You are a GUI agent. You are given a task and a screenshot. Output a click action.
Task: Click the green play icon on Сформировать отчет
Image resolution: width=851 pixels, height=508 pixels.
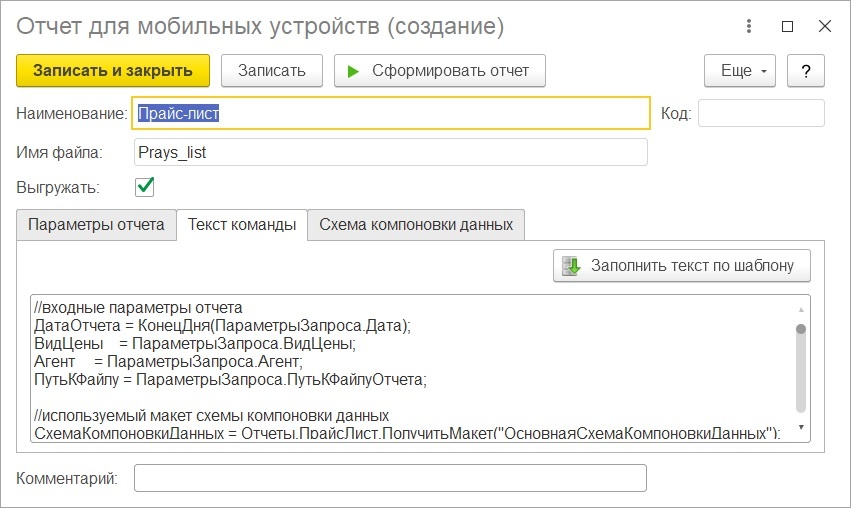click(x=353, y=71)
